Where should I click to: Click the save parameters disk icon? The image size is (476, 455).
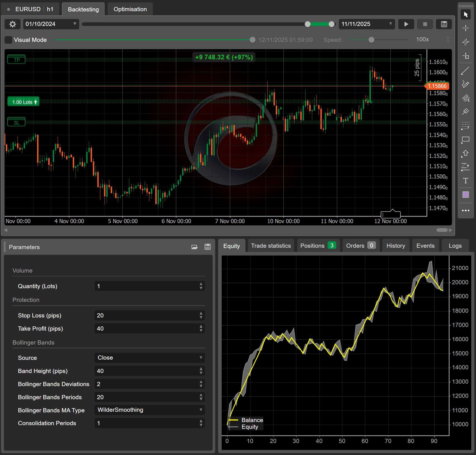point(207,247)
